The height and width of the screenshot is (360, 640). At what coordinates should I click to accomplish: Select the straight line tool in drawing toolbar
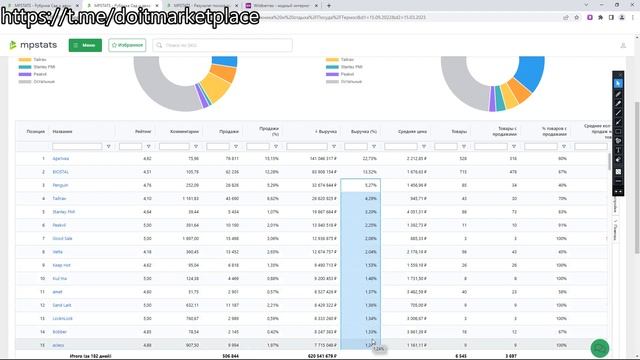(618, 113)
